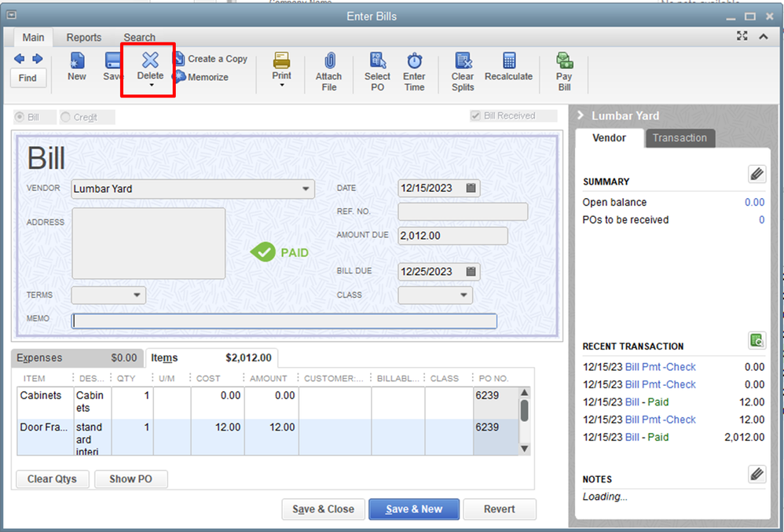784x532 pixels.
Task: Click the Revert button
Action: click(499, 509)
